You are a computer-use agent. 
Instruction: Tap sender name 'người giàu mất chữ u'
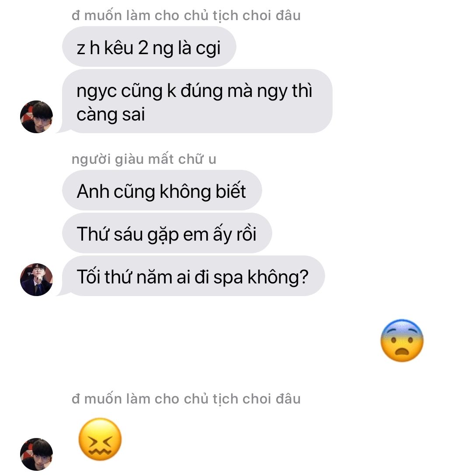pyautogui.click(x=144, y=159)
